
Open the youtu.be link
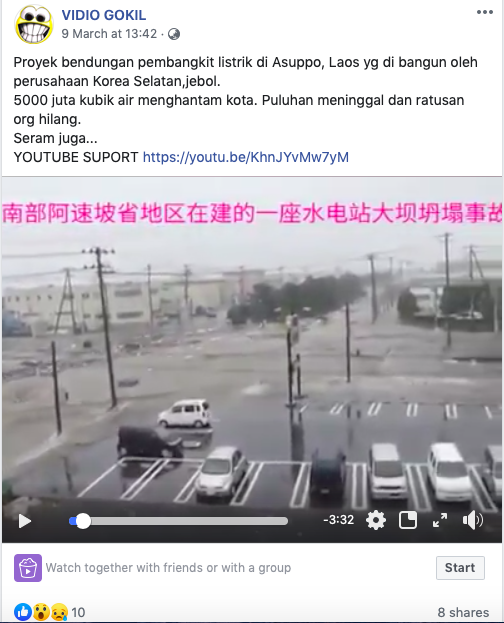click(246, 157)
